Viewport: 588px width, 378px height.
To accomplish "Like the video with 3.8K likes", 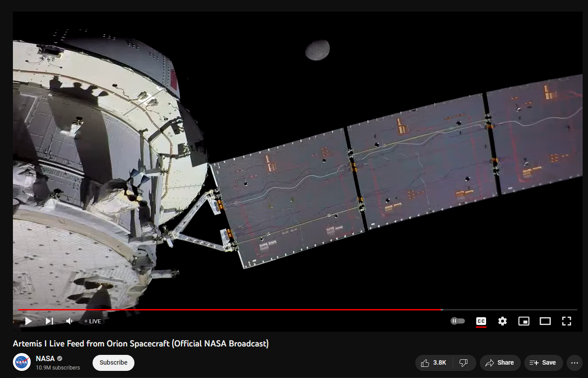I will click(x=434, y=363).
